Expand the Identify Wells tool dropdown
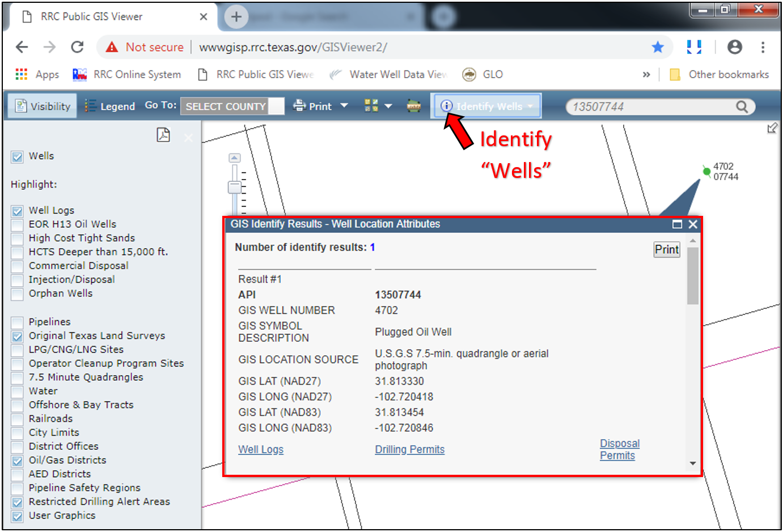 (530, 106)
